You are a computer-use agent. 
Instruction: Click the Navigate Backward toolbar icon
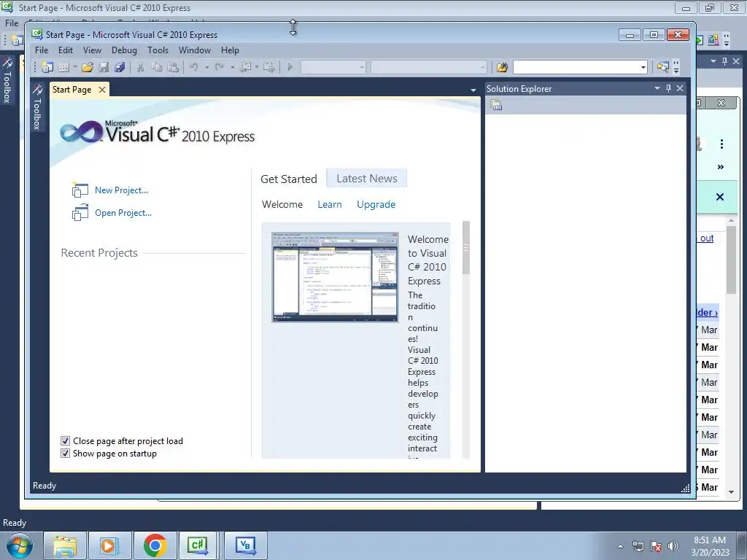pos(247,67)
